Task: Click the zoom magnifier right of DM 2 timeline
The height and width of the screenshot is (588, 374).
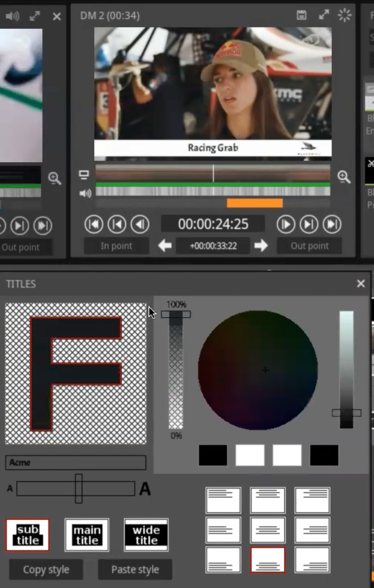Action: 344,177
